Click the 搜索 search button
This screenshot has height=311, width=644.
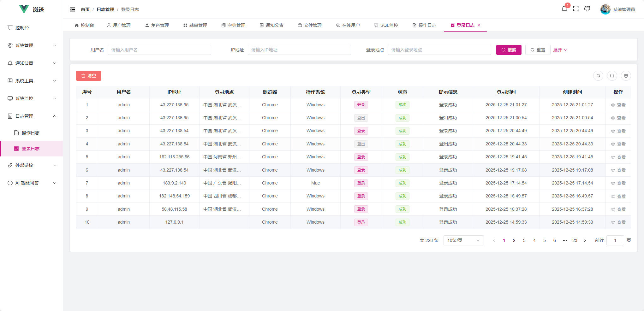[x=509, y=50]
